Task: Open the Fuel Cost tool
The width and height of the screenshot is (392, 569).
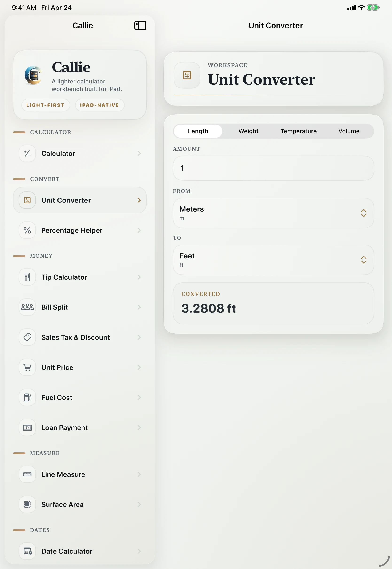Action: pos(80,398)
